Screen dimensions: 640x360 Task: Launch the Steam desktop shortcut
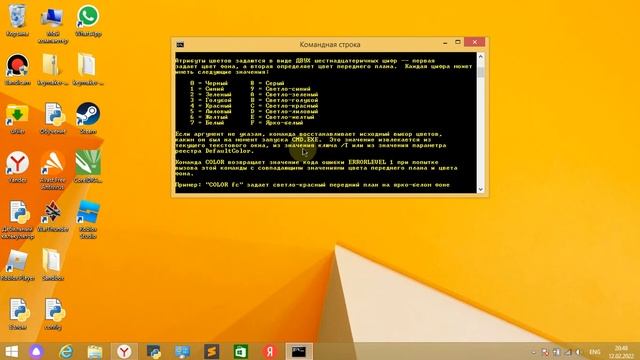[x=88, y=118]
